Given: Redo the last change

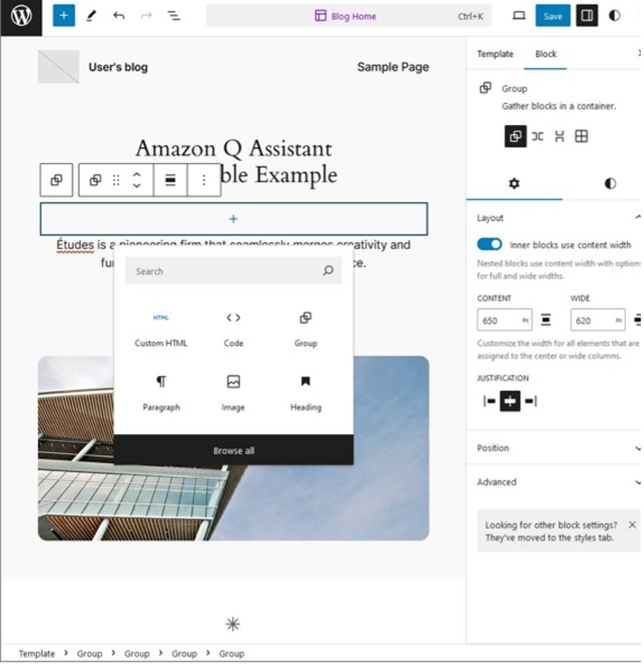Looking at the screenshot, I should (146, 16).
